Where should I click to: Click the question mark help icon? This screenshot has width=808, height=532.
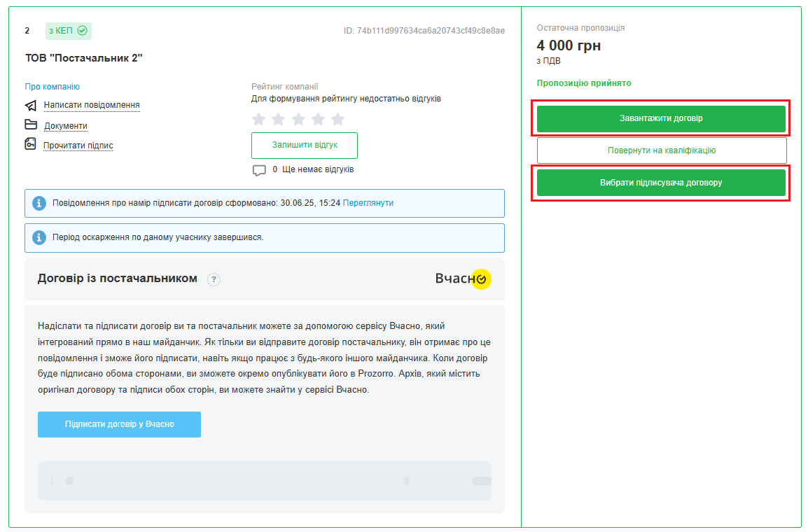tap(214, 279)
